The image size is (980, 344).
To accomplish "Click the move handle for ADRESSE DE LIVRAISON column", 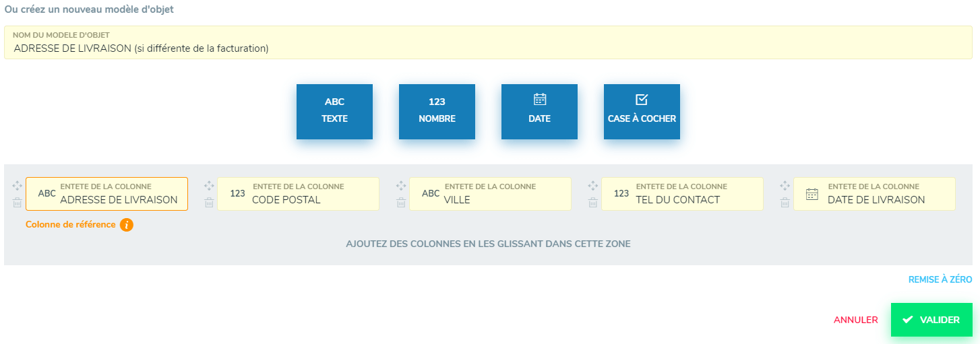I will pyautogui.click(x=18, y=186).
